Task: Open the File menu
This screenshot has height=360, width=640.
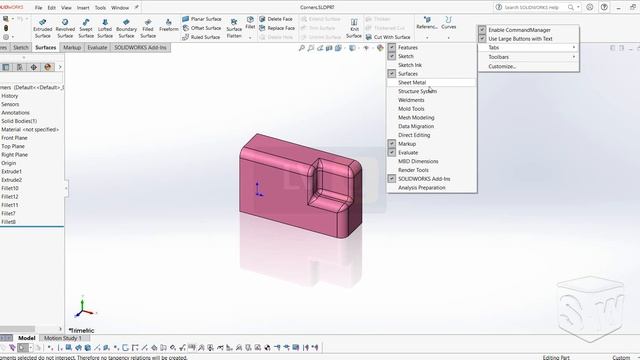Action: coord(38,8)
